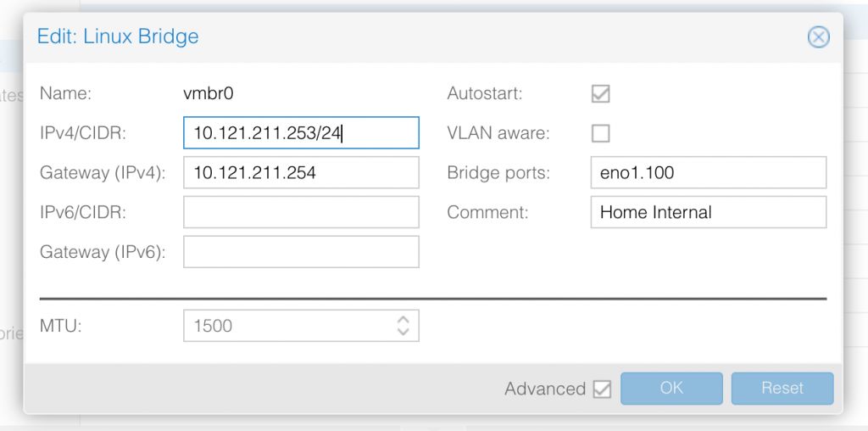This screenshot has height=431, width=868.
Task: Close the Edit Linux Bridge dialog
Action: coord(817,36)
